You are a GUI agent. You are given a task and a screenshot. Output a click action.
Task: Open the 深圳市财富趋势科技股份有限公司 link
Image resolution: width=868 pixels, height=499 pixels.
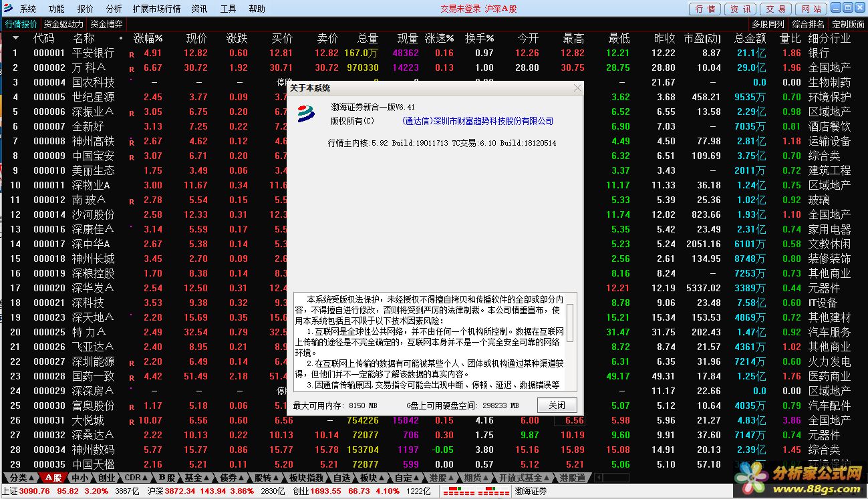(478, 121)
